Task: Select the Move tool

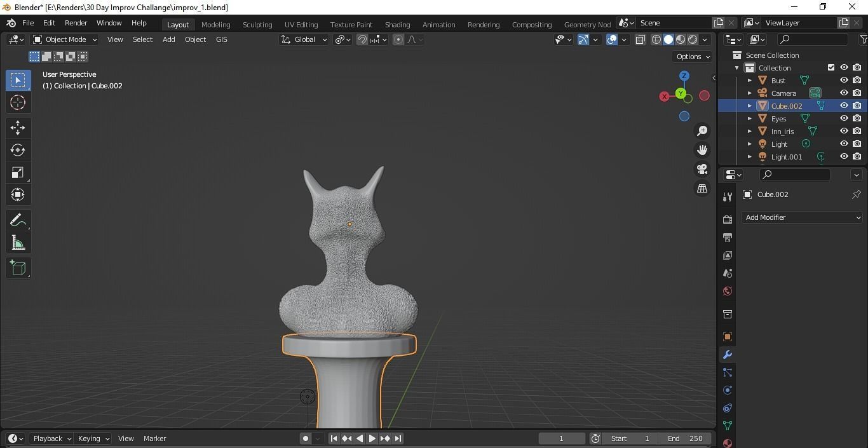Action: [x=18, y=128]
